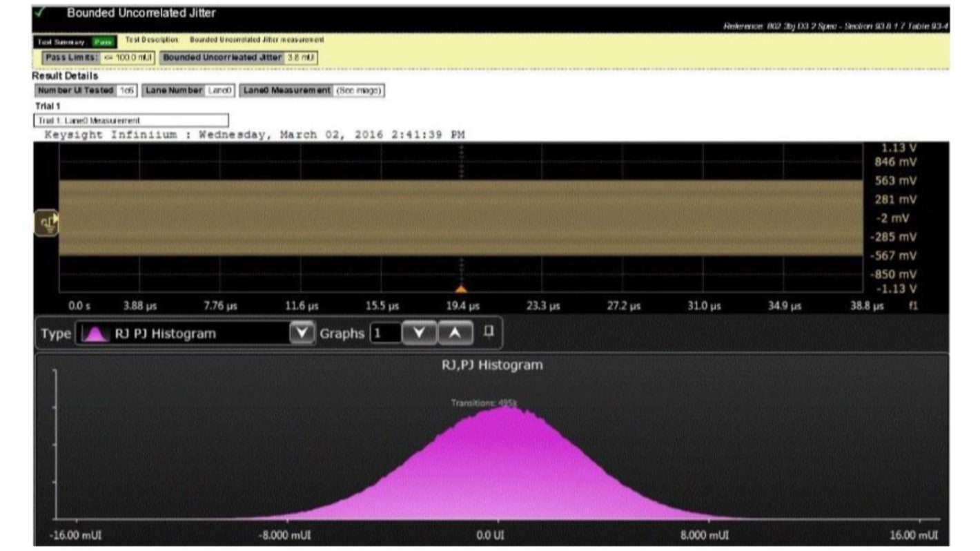Click the Type dropdown arrow button

point(301,334)
